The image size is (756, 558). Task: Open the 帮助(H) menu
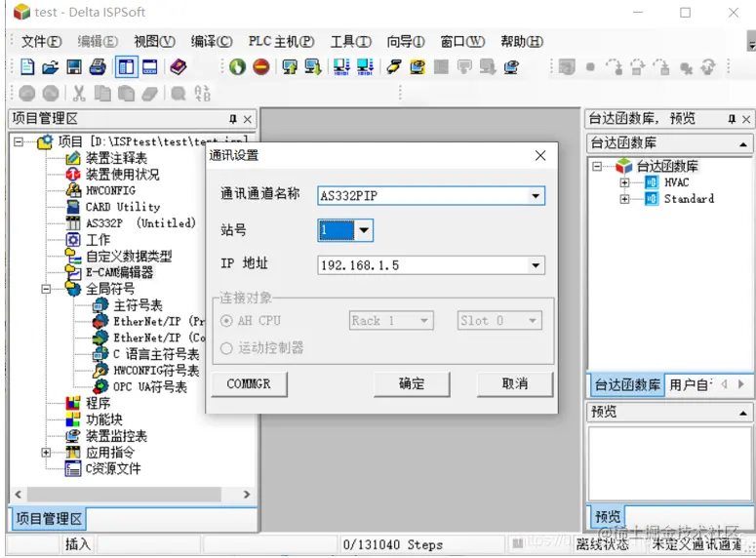click(522, 42)
